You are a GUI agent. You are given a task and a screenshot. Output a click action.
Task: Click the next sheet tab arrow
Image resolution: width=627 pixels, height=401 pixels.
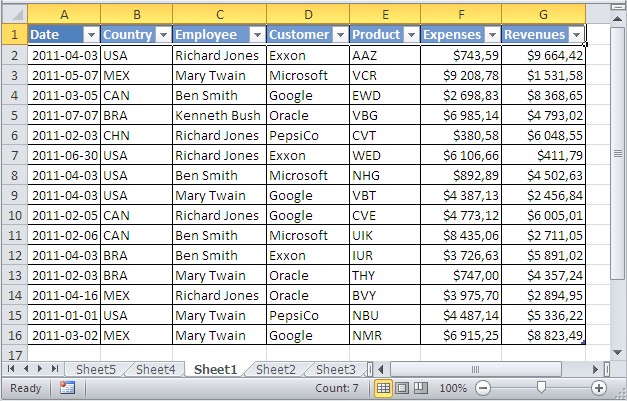pyautogui.click(x=40, y=369)
